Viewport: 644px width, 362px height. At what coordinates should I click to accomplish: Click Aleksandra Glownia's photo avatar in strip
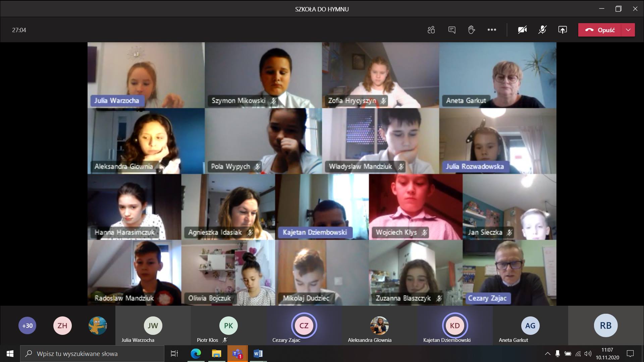click(379, 325)
